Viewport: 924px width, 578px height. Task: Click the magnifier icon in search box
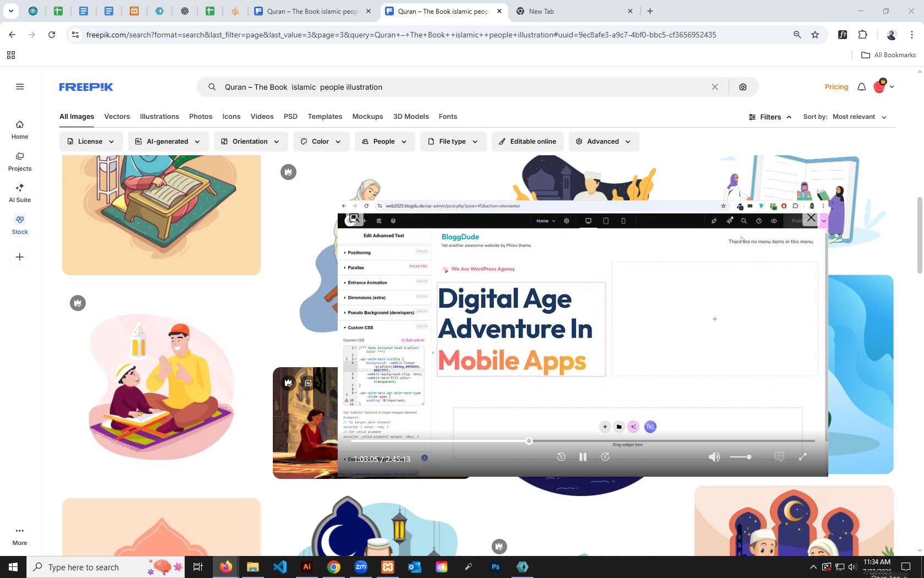point(212,87)
